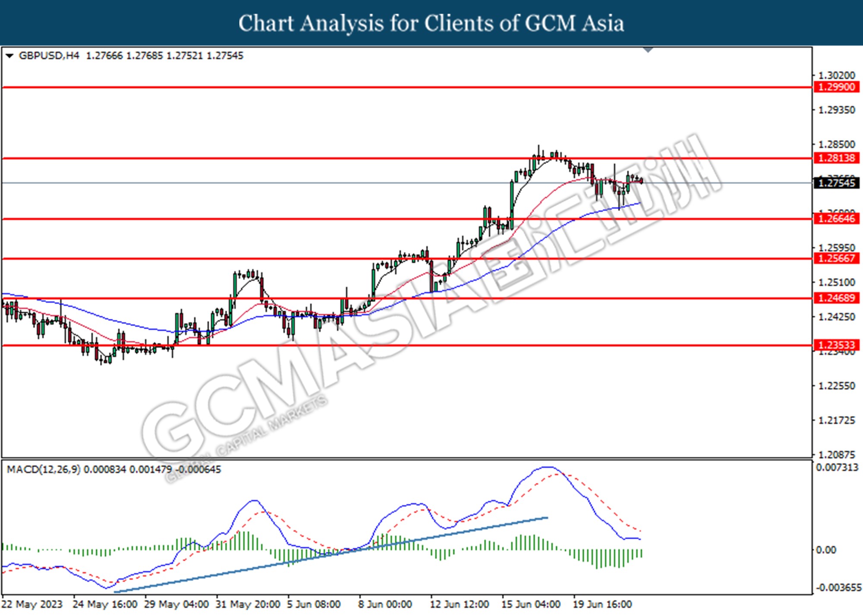This screenshot has height=616, width=863.
Task: Click the 1.28500 price axis value
Action: coord(837,145)
